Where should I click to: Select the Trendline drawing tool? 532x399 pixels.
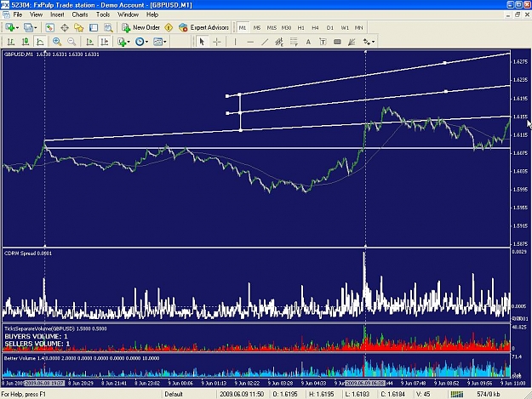click(x=265, y=42)
